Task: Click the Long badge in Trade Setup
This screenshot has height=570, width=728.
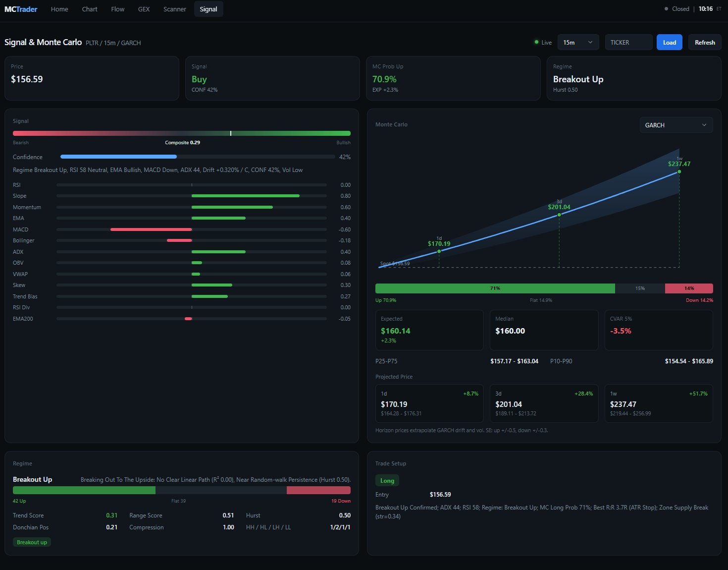Action: click(x=387, y=480)
